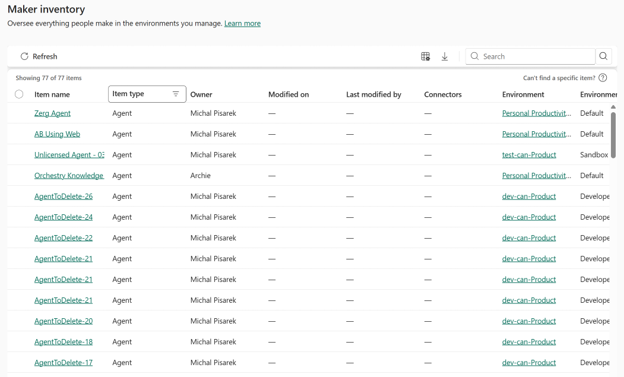624x377 pixels.
Task: Click the Environment column header
Action: coord(523,94)
